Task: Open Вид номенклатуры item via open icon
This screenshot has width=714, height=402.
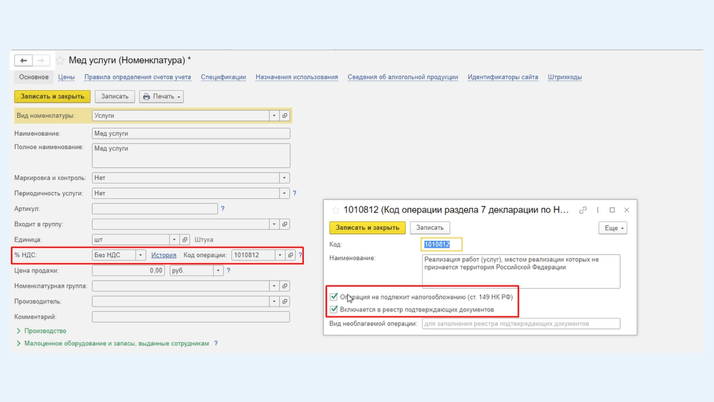Action: (285, 116)
